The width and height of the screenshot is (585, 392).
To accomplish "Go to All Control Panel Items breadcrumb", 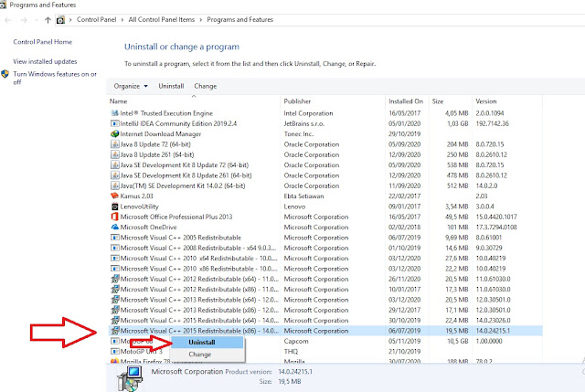I will (x=162, y=20).
